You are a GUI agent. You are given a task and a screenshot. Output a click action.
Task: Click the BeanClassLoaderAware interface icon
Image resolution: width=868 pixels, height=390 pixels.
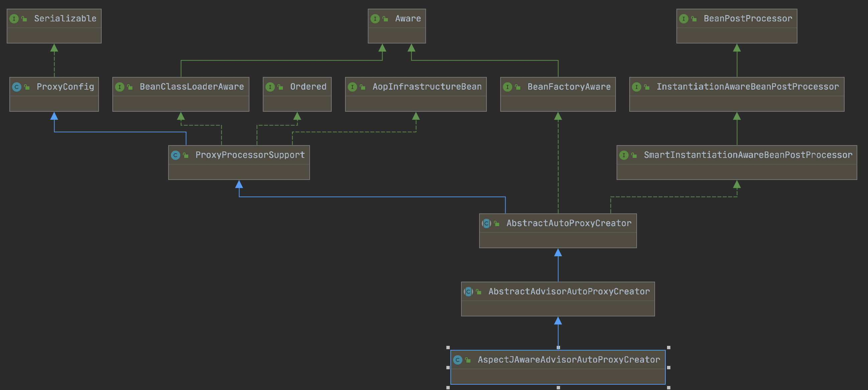click(120, 87)
